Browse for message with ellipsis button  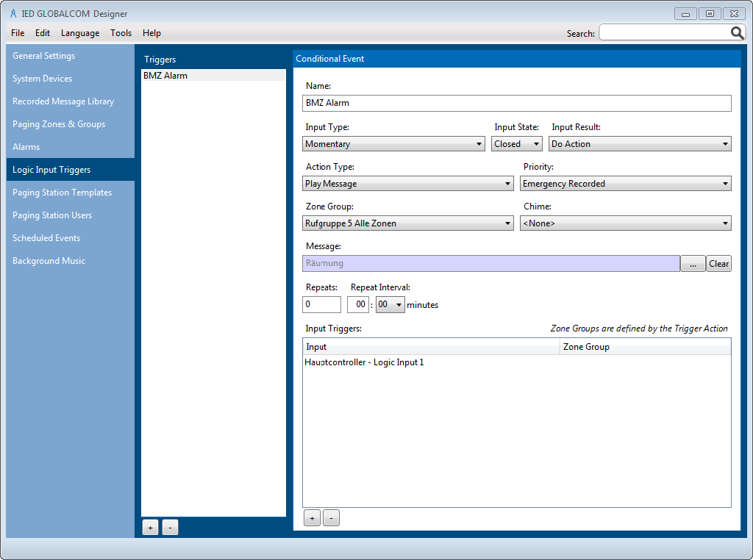pos(693,264)
